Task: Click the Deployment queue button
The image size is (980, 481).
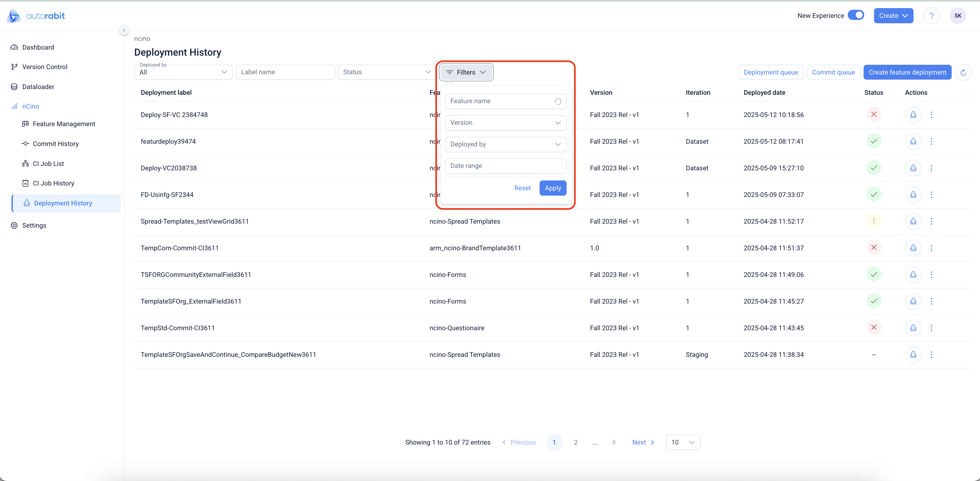Action: pyautogui.click(x=770, y=72)
